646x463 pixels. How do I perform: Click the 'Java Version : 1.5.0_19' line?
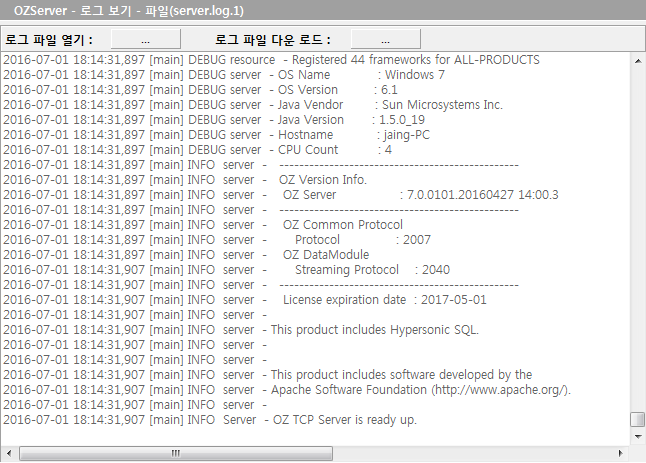[x=214, y=119]
